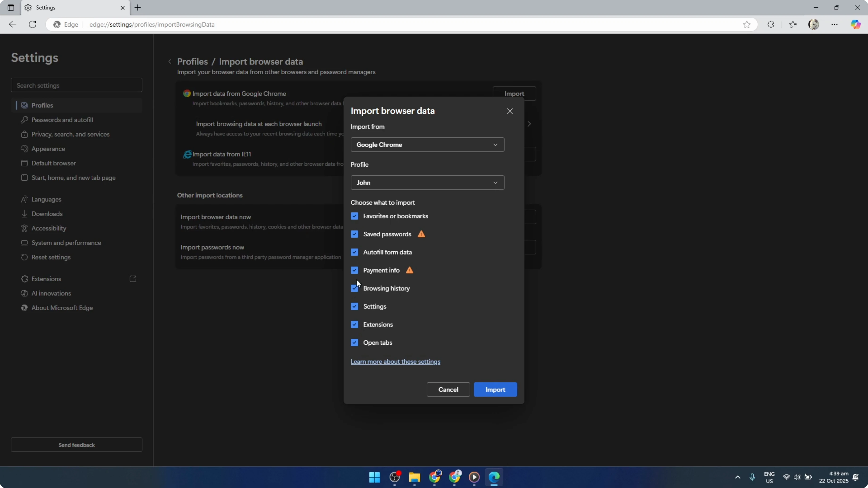
Task: Show hidden system tray icons
Action: point(738,477)
